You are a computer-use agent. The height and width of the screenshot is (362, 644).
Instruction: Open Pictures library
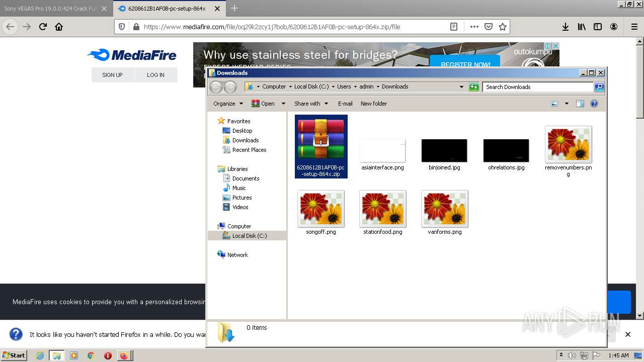[242, 198]
